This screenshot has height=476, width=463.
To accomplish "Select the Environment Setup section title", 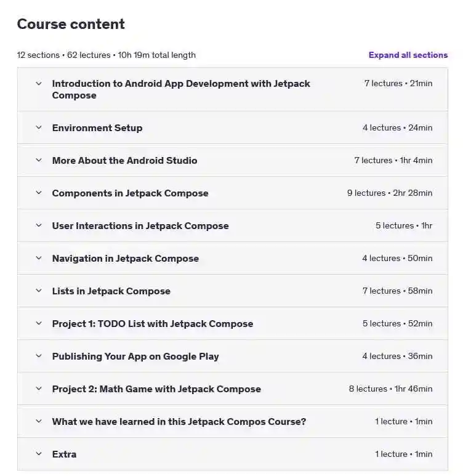I will click(x=97, y=128).
